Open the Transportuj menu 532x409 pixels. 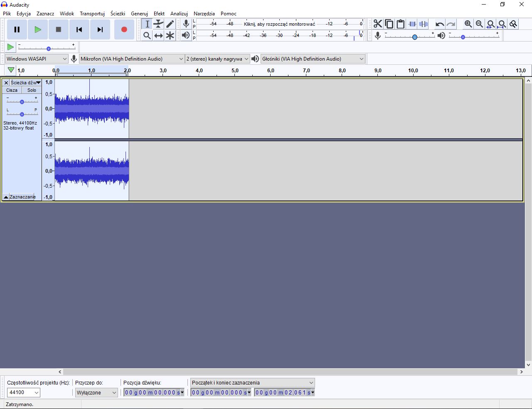[x=92, y=13]
